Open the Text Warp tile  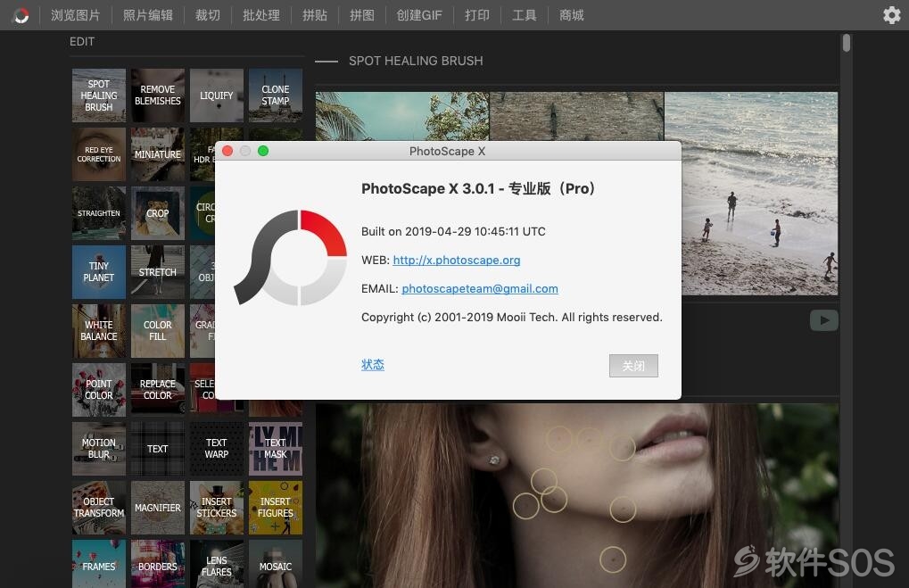[216, 449]
